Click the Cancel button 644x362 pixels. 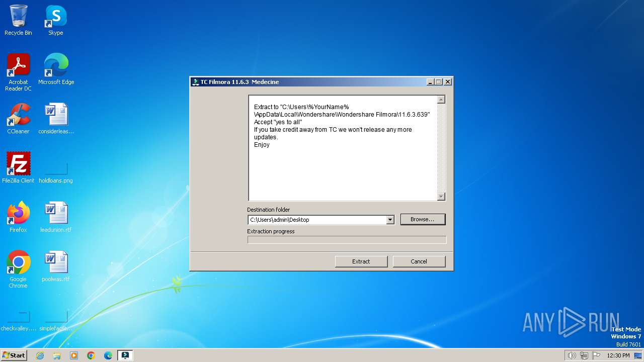(419, 261)
